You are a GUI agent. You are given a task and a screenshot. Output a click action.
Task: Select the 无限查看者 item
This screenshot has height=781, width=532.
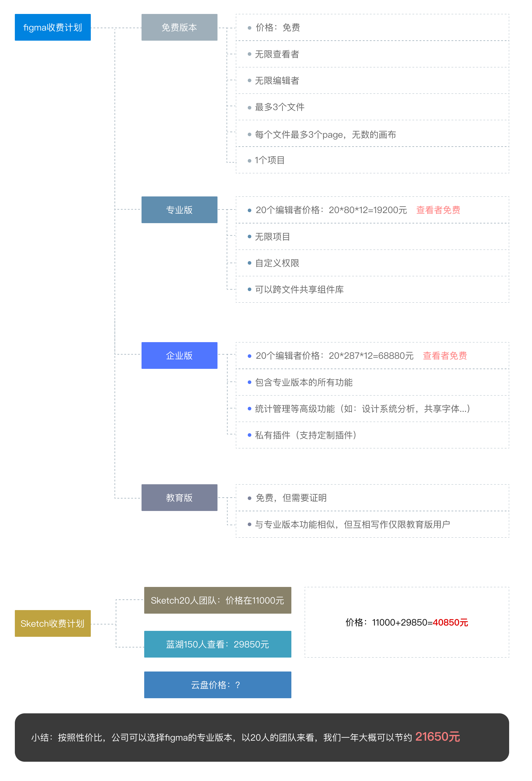tap(277, 54)
